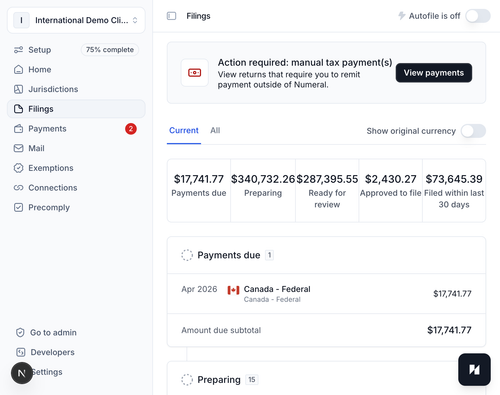
Task: Click the 75% complete badge
Action: point(110,50)
